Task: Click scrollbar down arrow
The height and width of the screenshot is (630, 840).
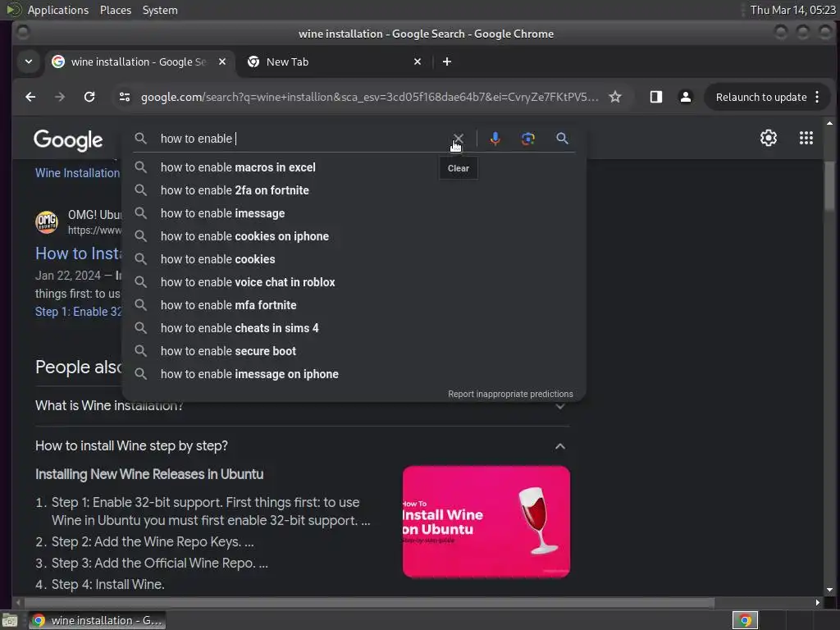Action: click(x=829, y=590)
